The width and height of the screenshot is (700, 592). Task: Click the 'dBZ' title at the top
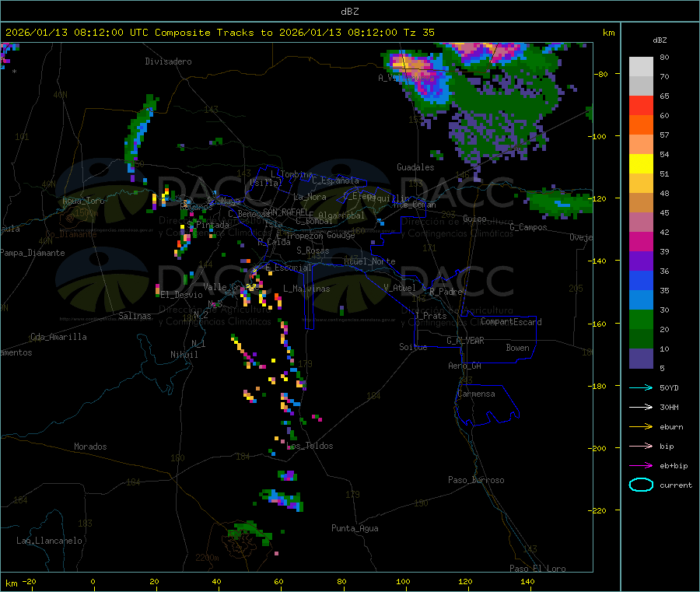pyautogui.click(x=349, y=12)
